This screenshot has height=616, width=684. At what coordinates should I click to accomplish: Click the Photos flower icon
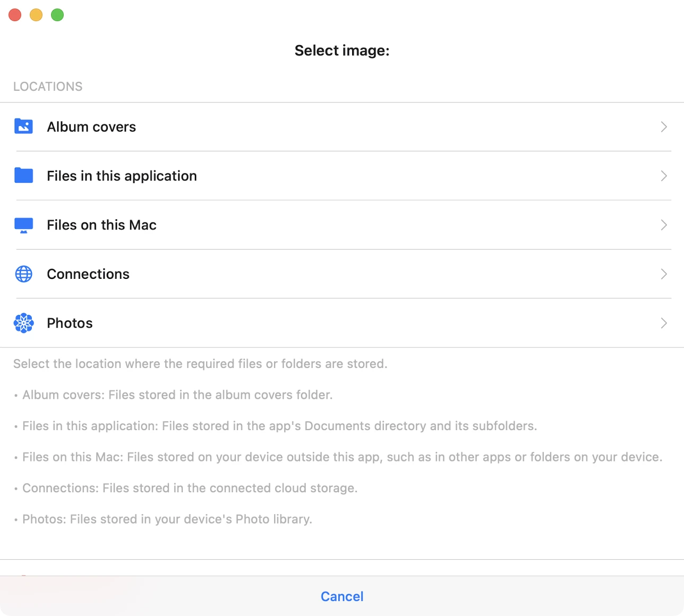click(23, 323)
